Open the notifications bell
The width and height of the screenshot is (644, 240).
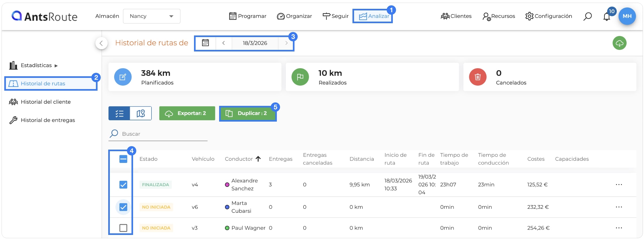tap(607, 17)
